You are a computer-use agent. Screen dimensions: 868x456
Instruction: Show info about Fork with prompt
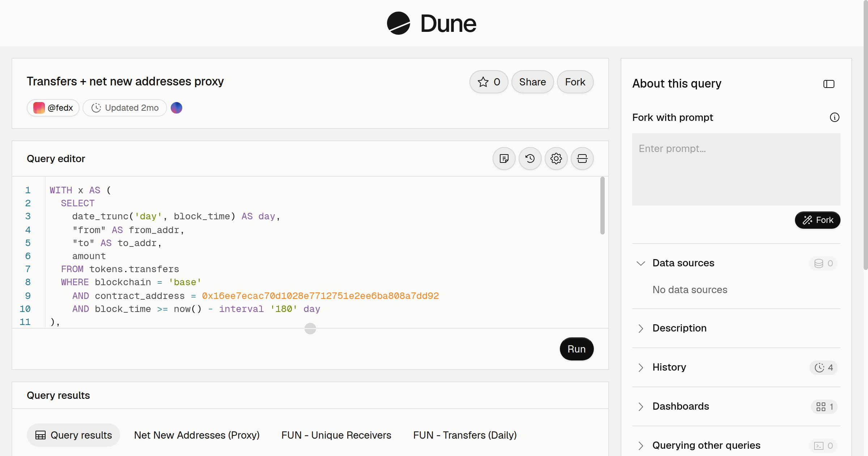click(x=834, y=117)
